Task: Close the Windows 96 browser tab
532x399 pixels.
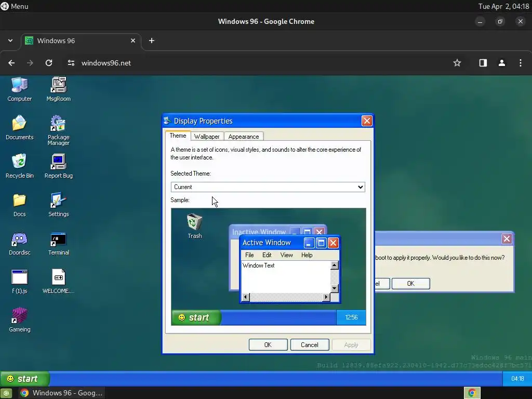Action: point(133,41)
